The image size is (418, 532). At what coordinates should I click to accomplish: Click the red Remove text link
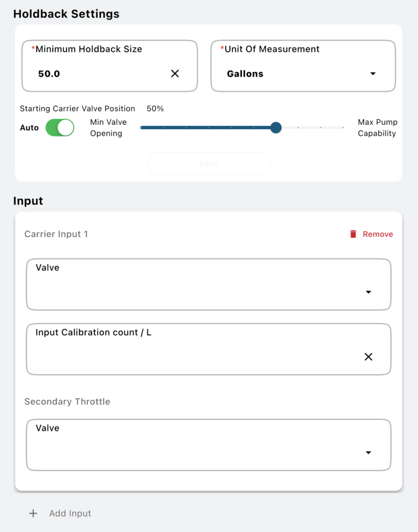[x=378, y=234]
